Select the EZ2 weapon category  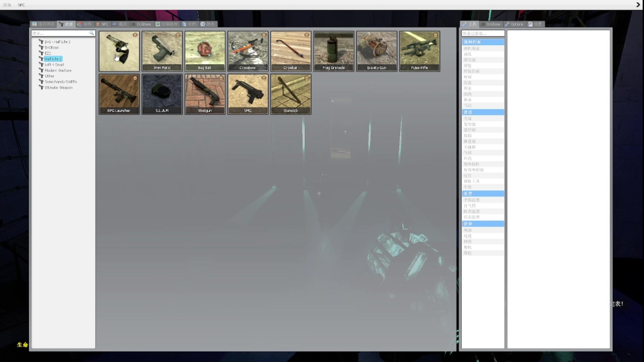48,53
